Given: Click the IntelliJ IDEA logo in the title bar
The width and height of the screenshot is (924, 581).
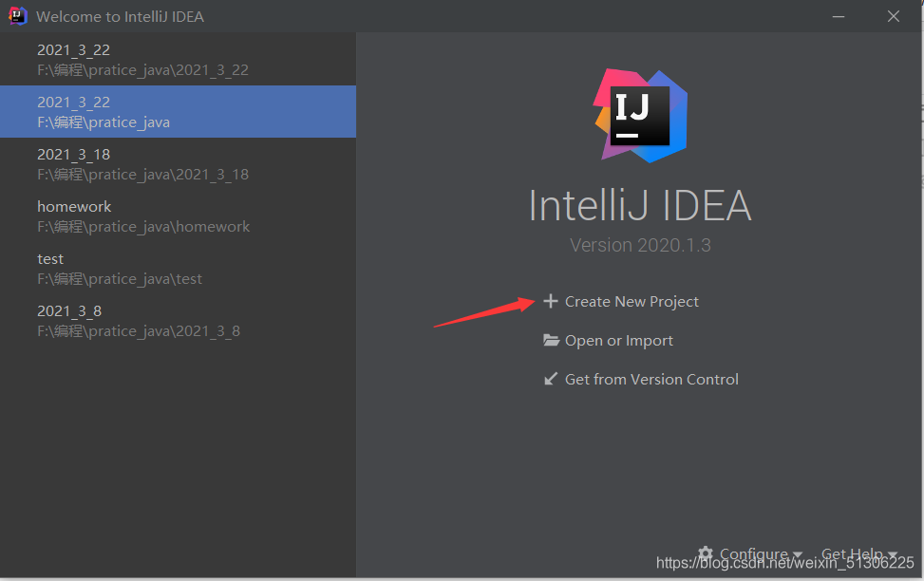Looking at the screenshot, I should point(18,16).
